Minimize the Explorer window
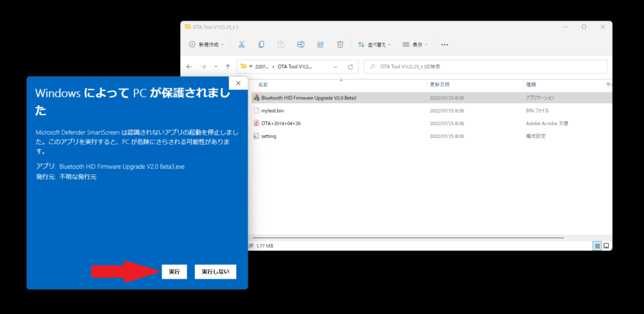Image resolution: width=644 pixels, height=314 pixels. (x=565, y=26)
